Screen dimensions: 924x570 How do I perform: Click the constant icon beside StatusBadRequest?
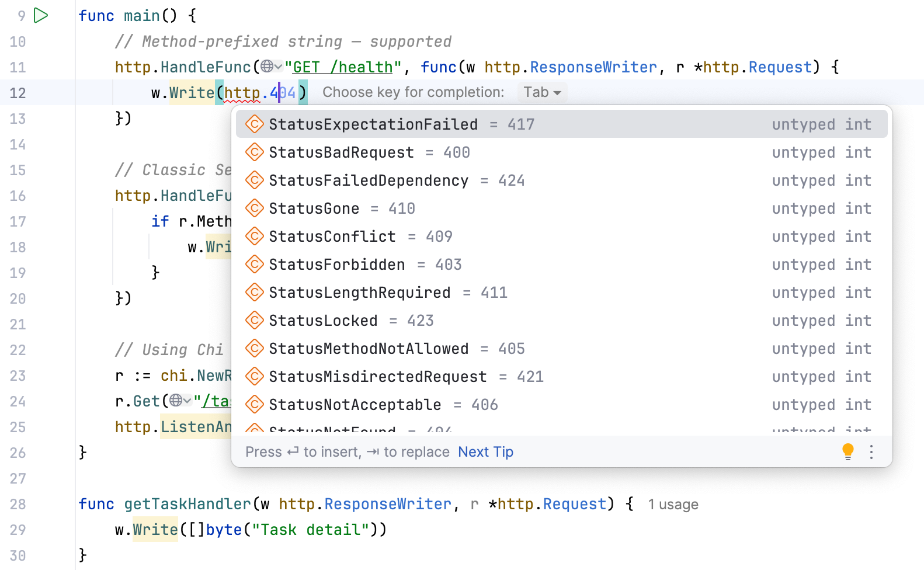pos(255,152)
